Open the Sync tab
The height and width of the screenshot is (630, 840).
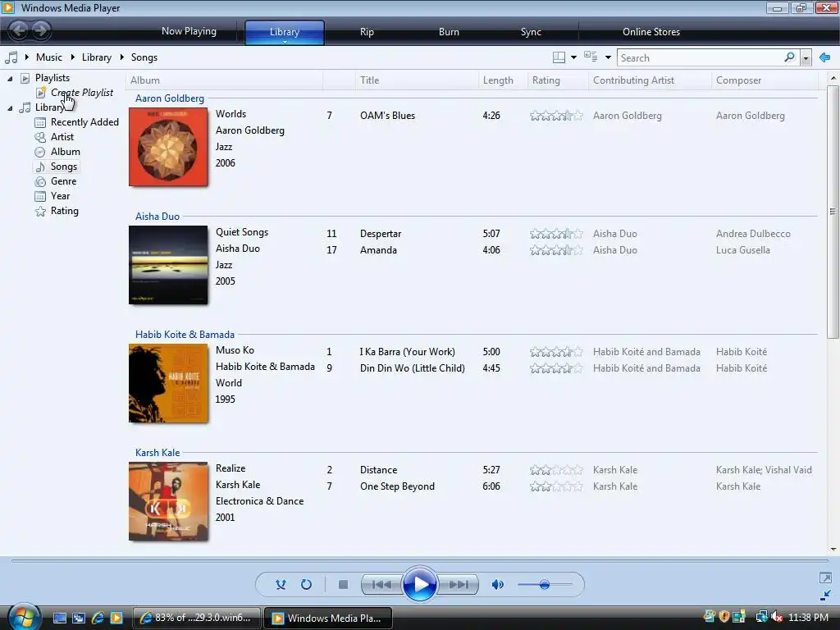pos(531,32)
